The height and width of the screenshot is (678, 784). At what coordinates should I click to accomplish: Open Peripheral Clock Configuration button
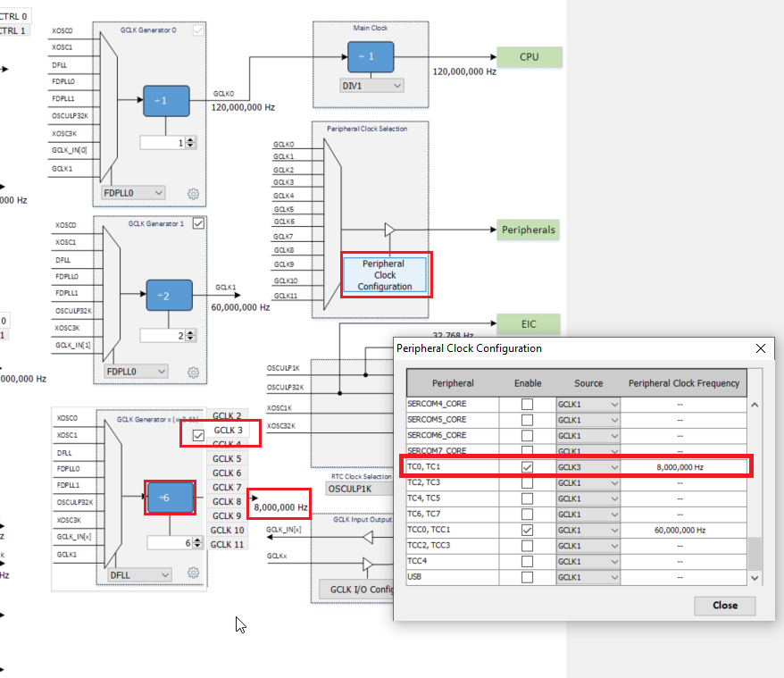tap(385, 275)
